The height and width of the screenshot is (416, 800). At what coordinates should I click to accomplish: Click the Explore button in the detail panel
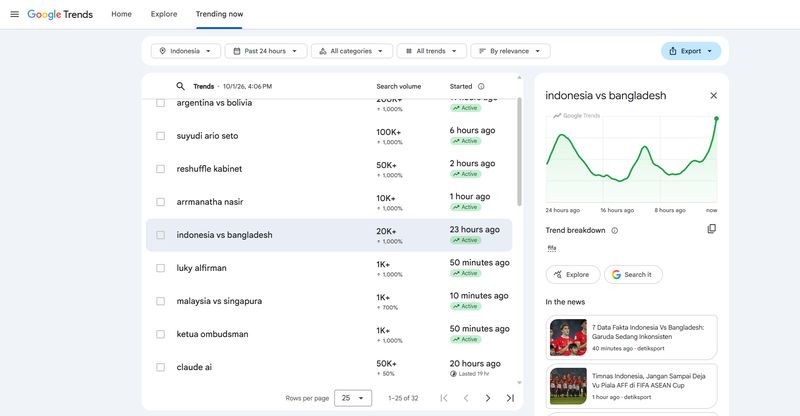coord(573,275)
